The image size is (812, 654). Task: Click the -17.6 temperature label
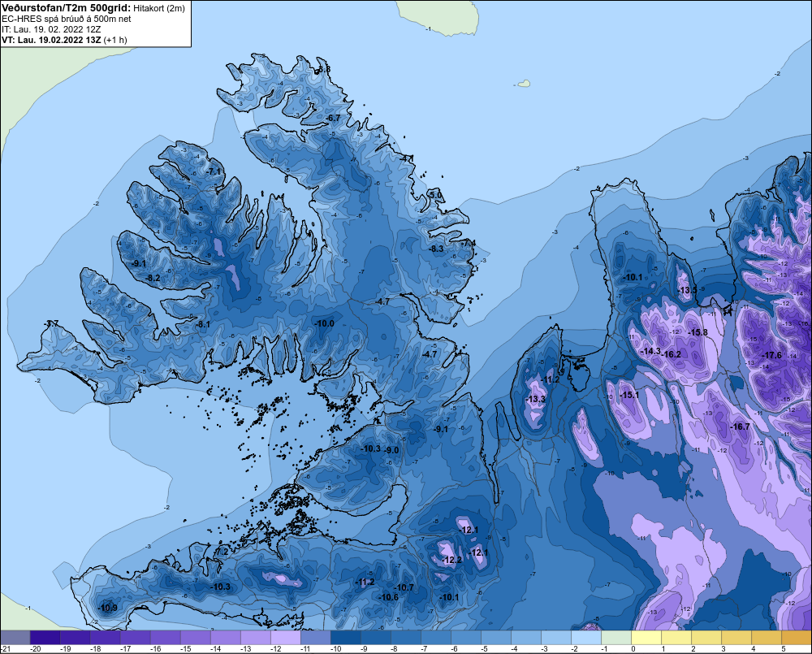(x=772, y=355)
